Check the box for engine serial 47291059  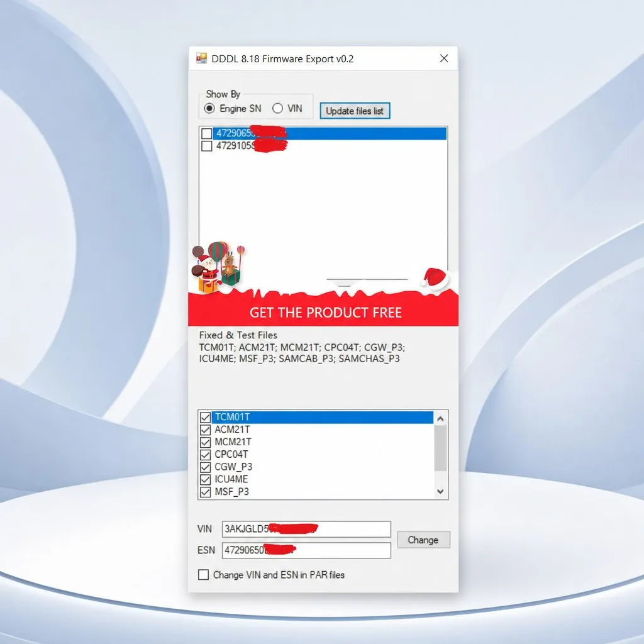pos(206,146)
